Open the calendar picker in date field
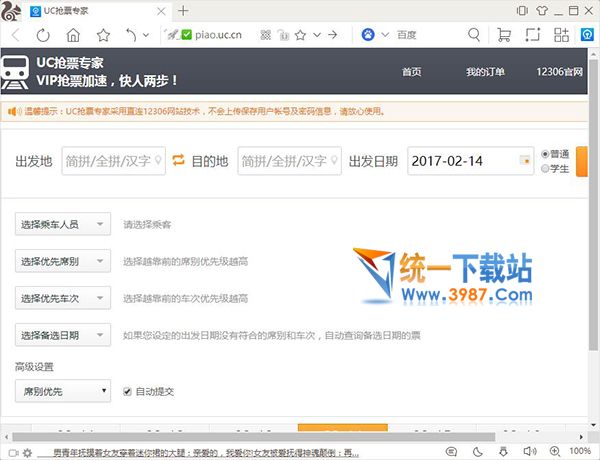This screenshot has height=460, width=600. click(525, 160)
